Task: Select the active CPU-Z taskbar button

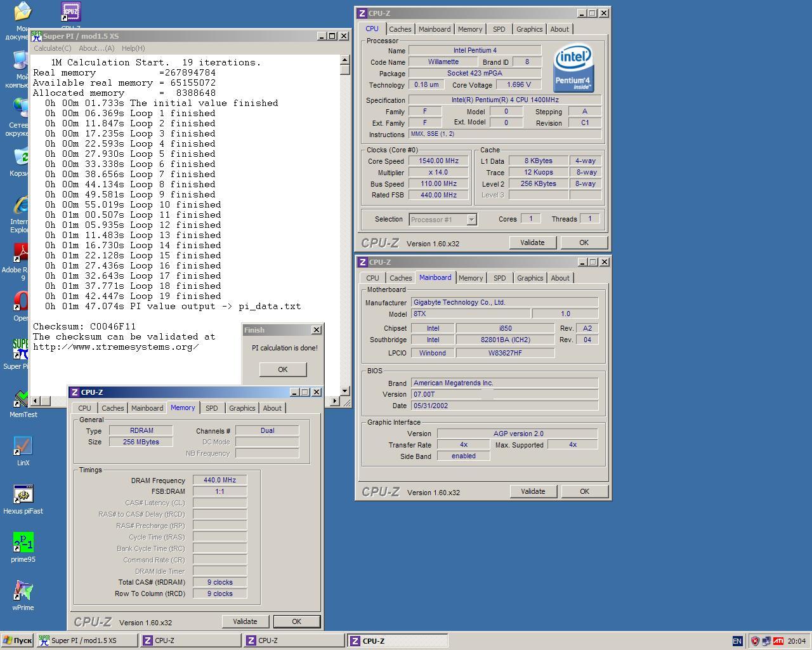Action: coord(398,640)
